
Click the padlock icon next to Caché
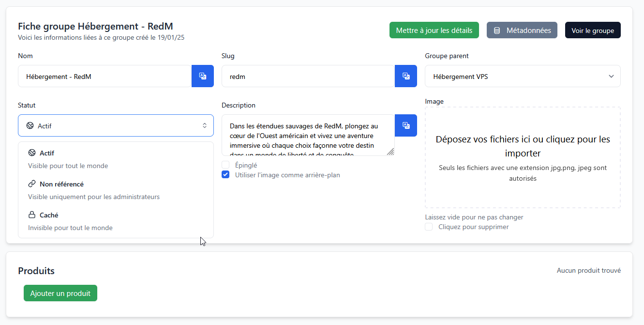32,215
